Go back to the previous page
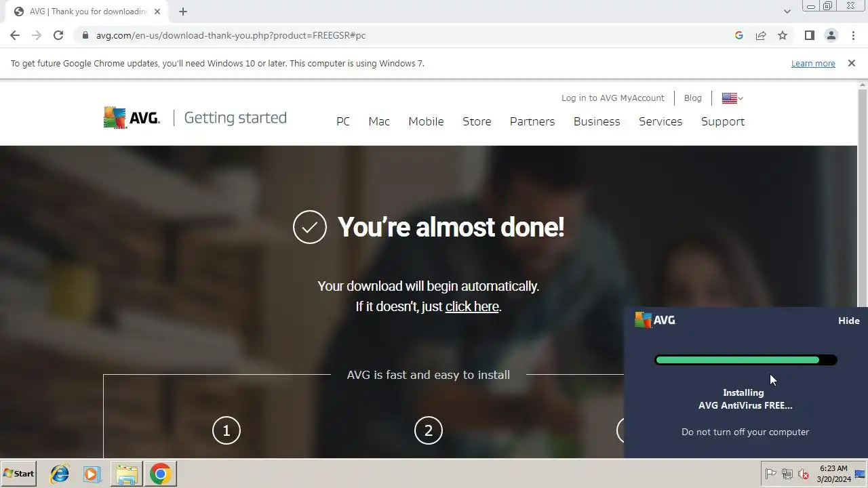Image resolution: width=868 pixels, height=488 pixels. point(15,35)
